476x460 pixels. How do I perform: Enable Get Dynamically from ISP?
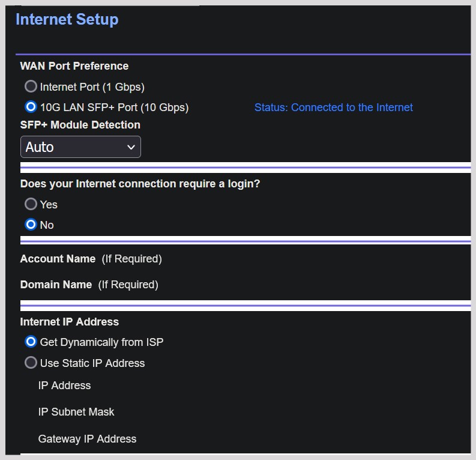tap(31, 342)
